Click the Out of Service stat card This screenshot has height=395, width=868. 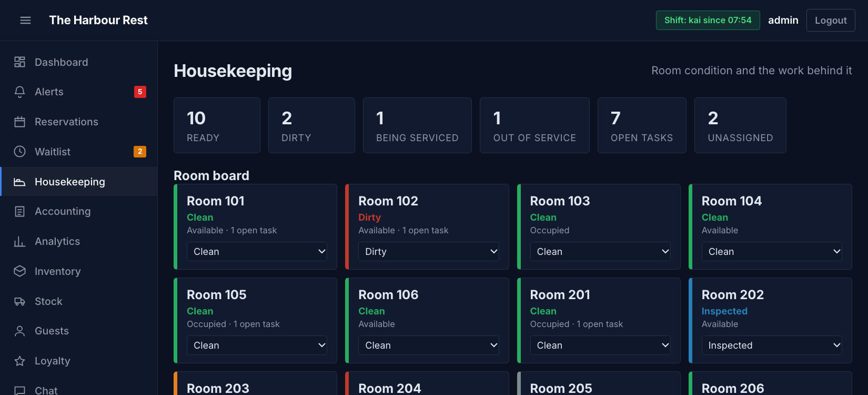pyautogui.click(x=534, y=125)
